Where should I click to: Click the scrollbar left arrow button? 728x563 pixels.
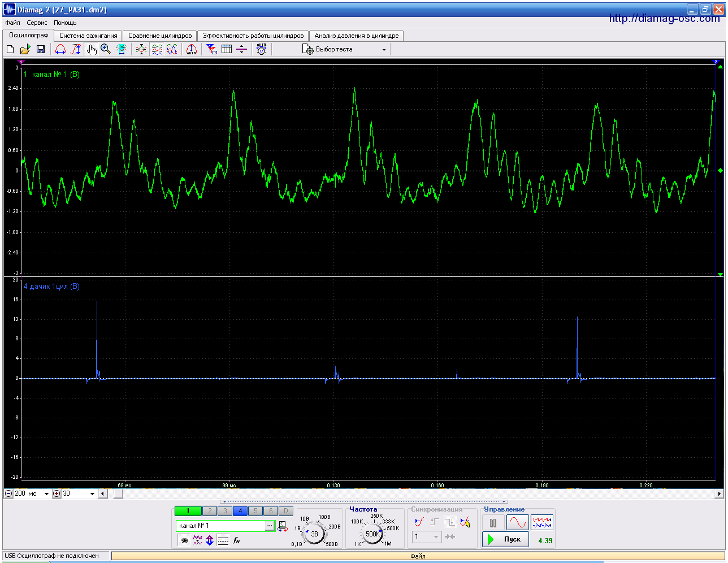tap(102, 493)
